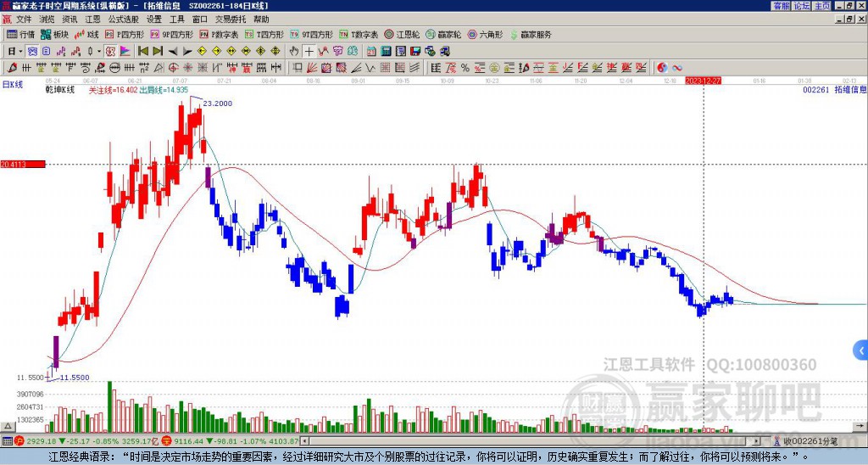The height and width of the screenshot is (465, 868).
Task: Jump to the first bar
Action: 142,52
